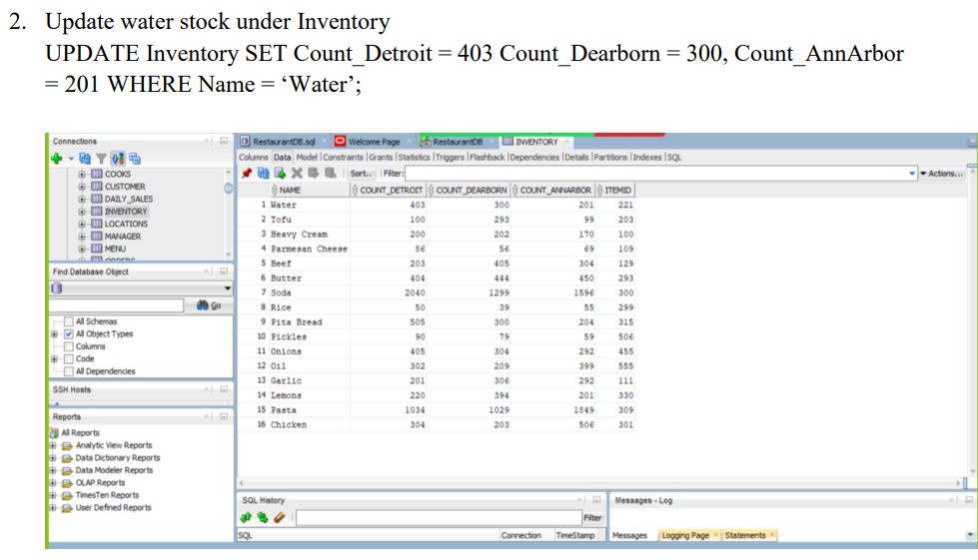Open the Find Database Object connection dropdown
The image size is (978, 560).
pos(227,287)
